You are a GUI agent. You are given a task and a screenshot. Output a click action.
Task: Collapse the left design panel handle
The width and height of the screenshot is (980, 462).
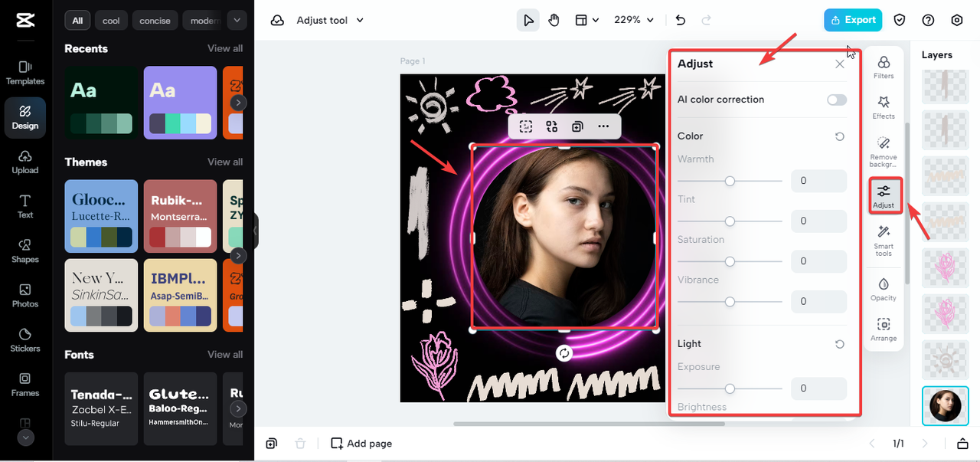pos(256,231)
